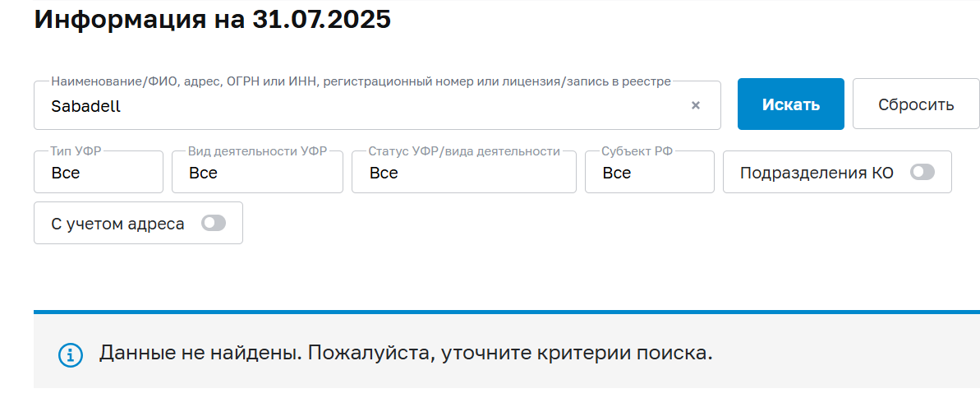The height and width of the screenshot is (398, 980).
Task: Click the Все value in Статус УФР
Action: click(384, 174)
